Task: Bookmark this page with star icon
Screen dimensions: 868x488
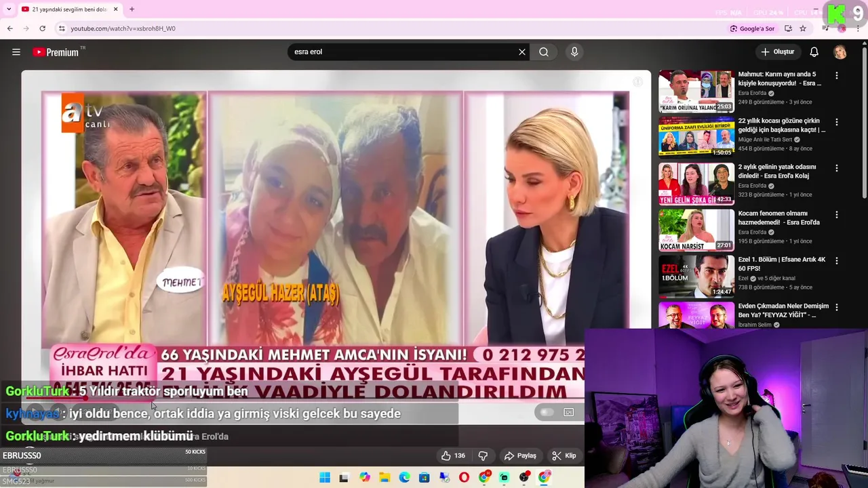Action: pos(803,28)
